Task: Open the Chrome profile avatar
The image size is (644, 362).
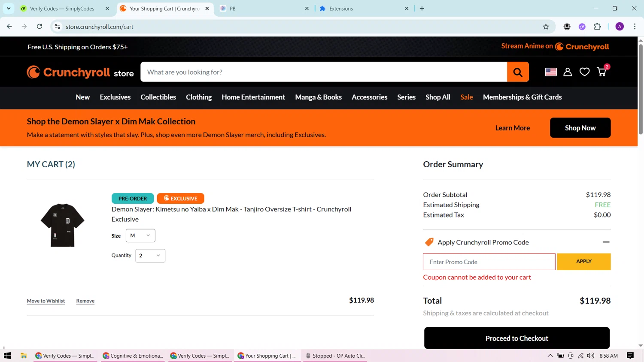Action: tap(620, 27)
